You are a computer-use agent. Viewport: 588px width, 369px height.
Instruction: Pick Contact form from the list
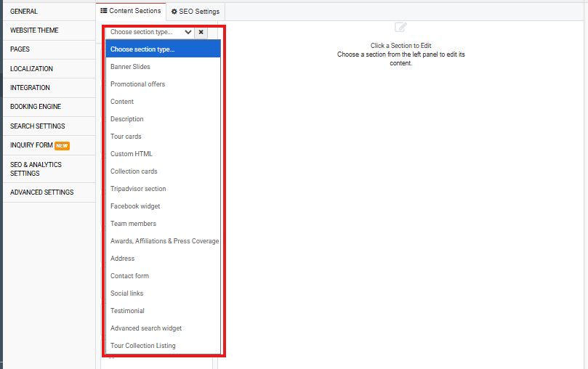[x=129, y=276]
